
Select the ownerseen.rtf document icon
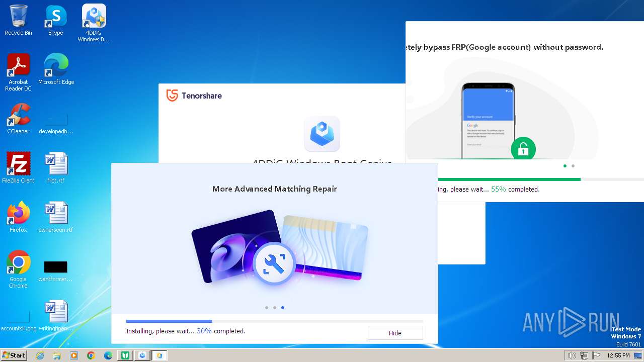coord(56,217)
